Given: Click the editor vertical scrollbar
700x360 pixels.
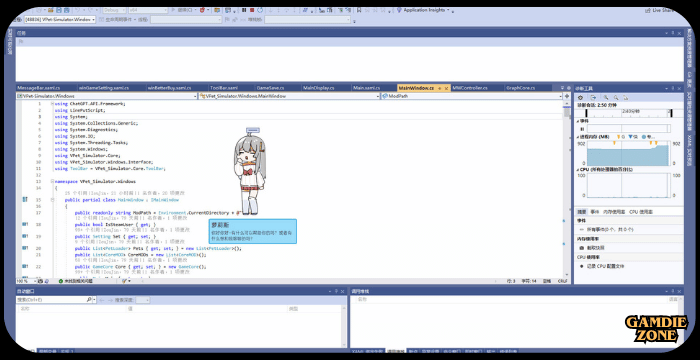Looking at the screenshot, I should pyautogui.click(x=567, y=188).
